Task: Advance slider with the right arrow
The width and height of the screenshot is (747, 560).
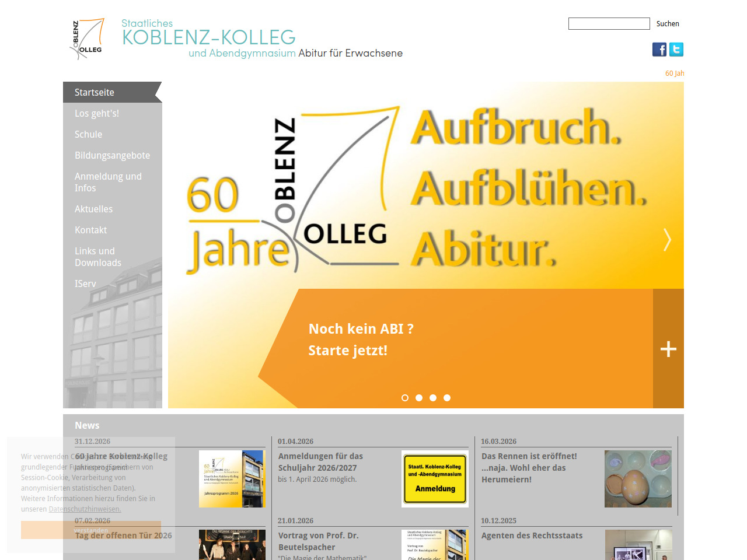Action: [667, 240]
